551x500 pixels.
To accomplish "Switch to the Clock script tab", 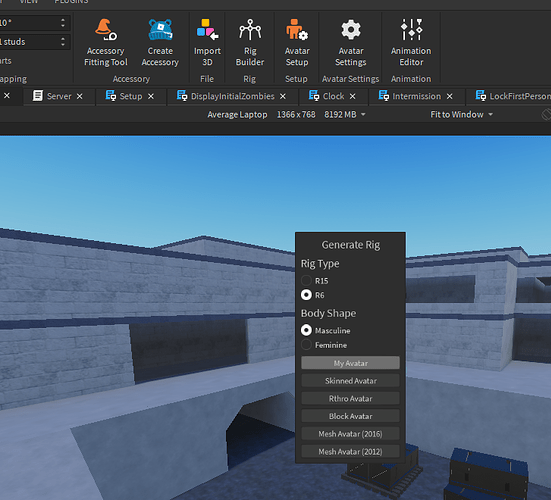I will (x=333, y=96).
